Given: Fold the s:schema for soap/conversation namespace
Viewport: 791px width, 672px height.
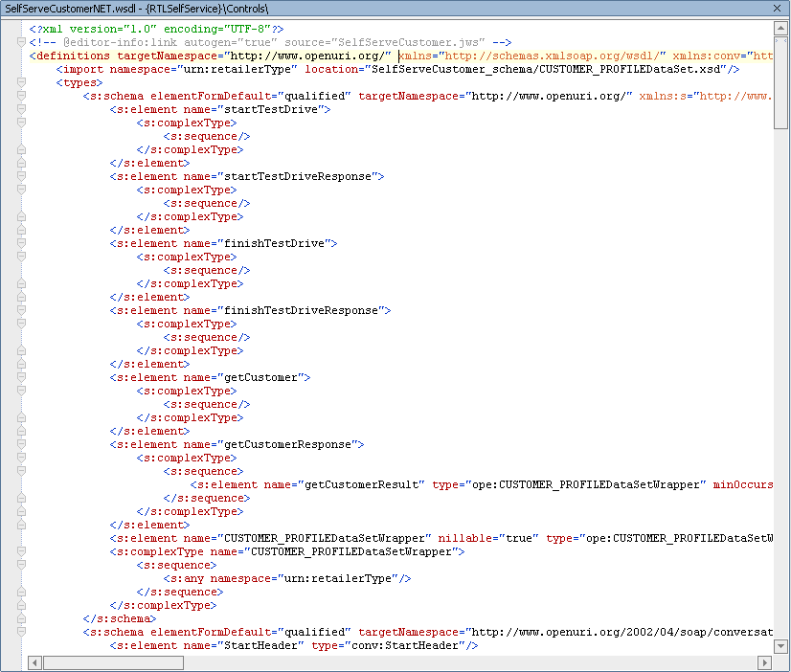Looking at the screenshot, I should point(21,632).
